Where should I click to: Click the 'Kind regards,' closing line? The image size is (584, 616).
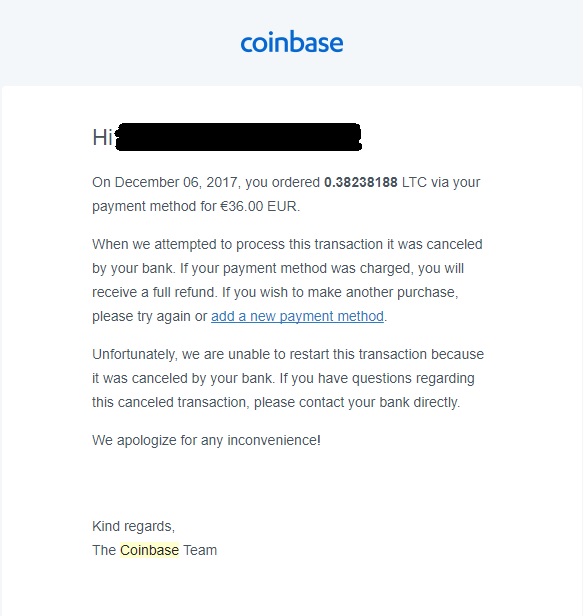[134, 526]
